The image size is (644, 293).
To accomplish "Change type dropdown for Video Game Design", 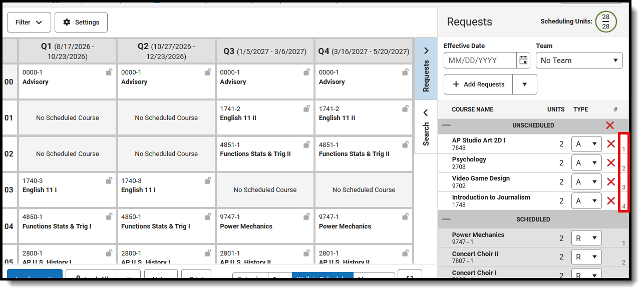I will click(587, 182).
